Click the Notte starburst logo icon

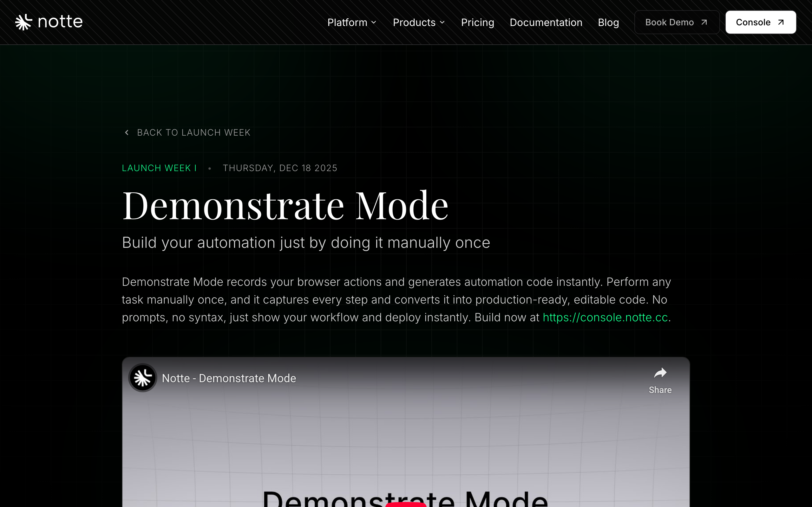[23, 22]
